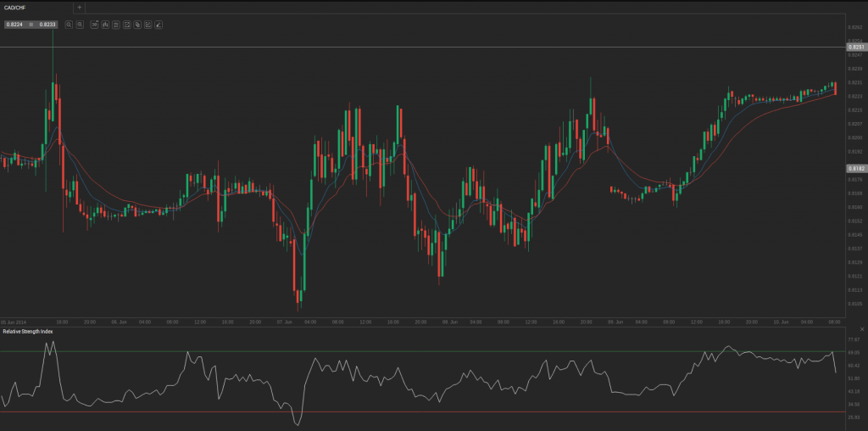Click the 0.8182 current price label
Viewport: 868px width, 431px height.
point(856,169)
